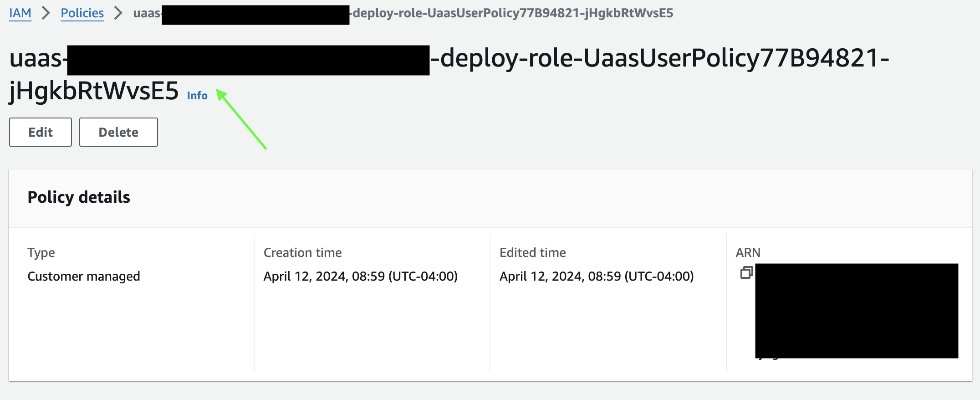Image resolution: width=980 pixels, height=400 pixels.
Task: Click the Info link beside the policy name
Action: click(197, 95)
